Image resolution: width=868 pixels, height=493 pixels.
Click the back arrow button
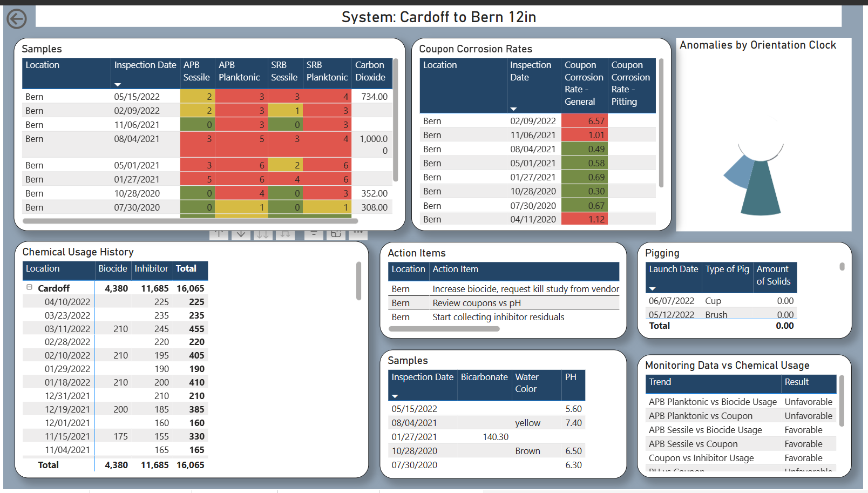coord(17,19)
